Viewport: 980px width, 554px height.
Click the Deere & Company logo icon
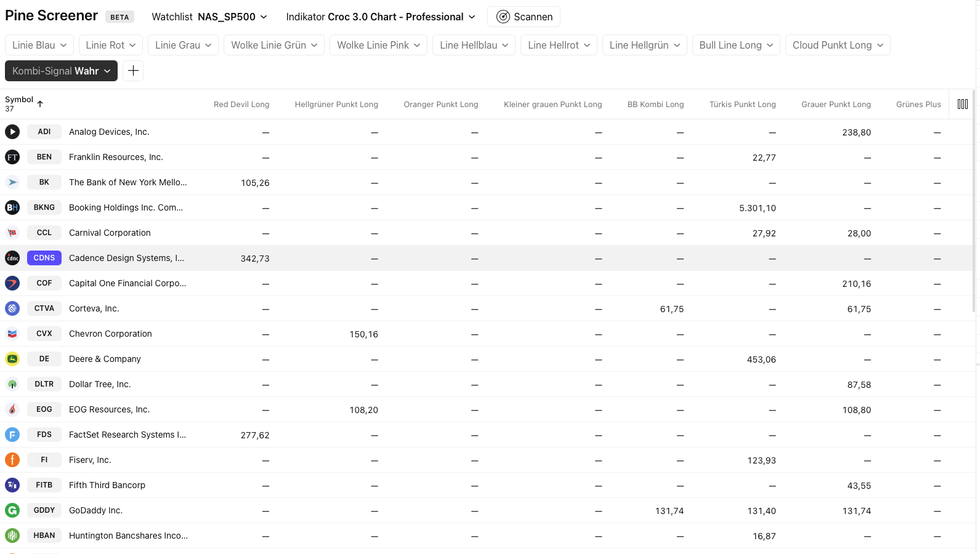tap(12, 359)
